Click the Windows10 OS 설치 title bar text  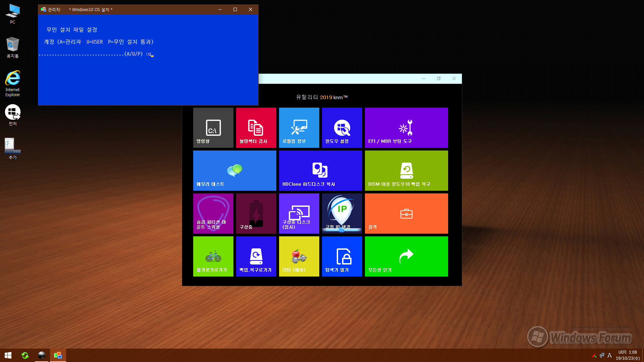pyautogui.click(x=91, y=9)
